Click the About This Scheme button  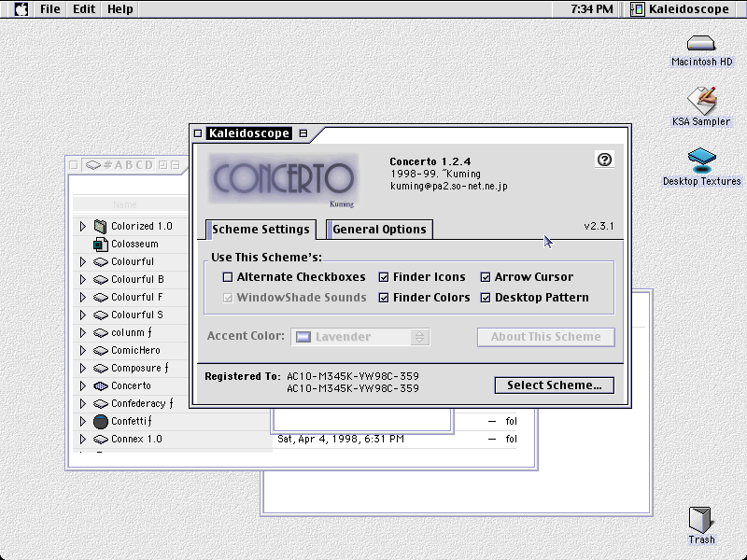click(546, 337)
